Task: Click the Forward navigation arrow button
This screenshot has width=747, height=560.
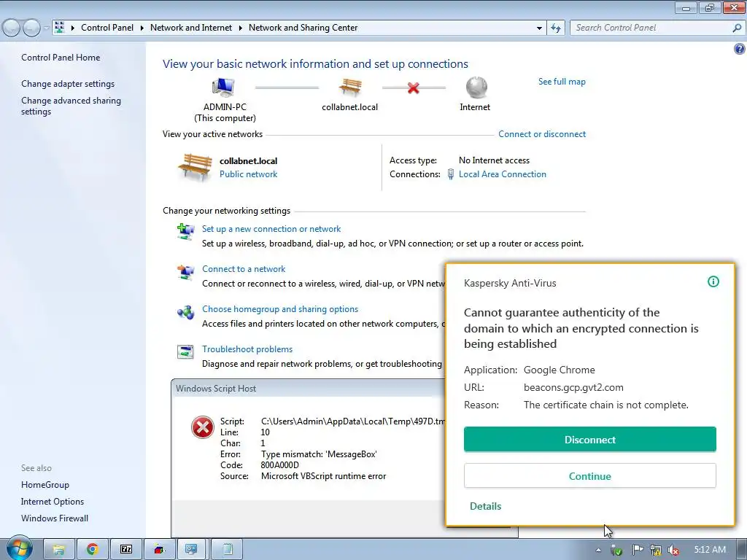Action: click(31, 28)
